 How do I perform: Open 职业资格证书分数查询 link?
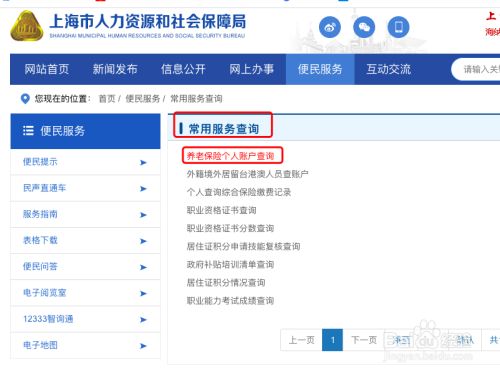pos(230,228)
